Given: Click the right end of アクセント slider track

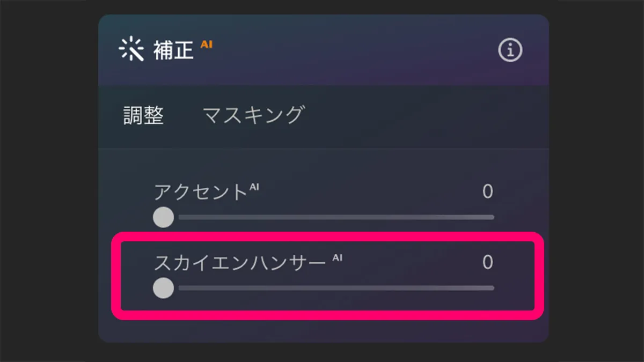Looking at the screenshot, I should 491,217.
